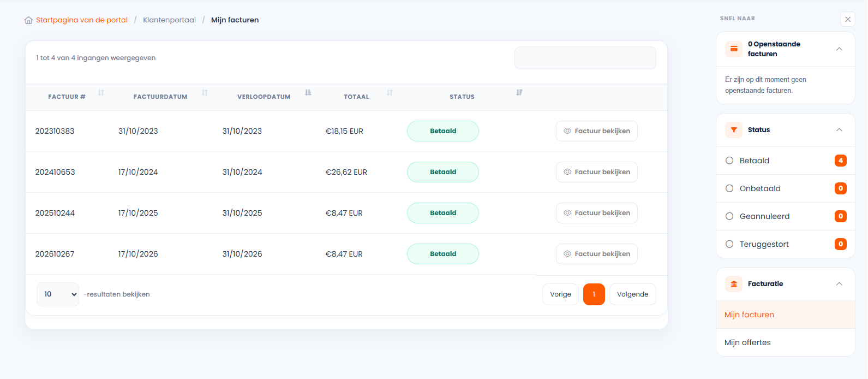Select the Geannuleerd status radio button
Screen dimensions: 868x379
729,216
